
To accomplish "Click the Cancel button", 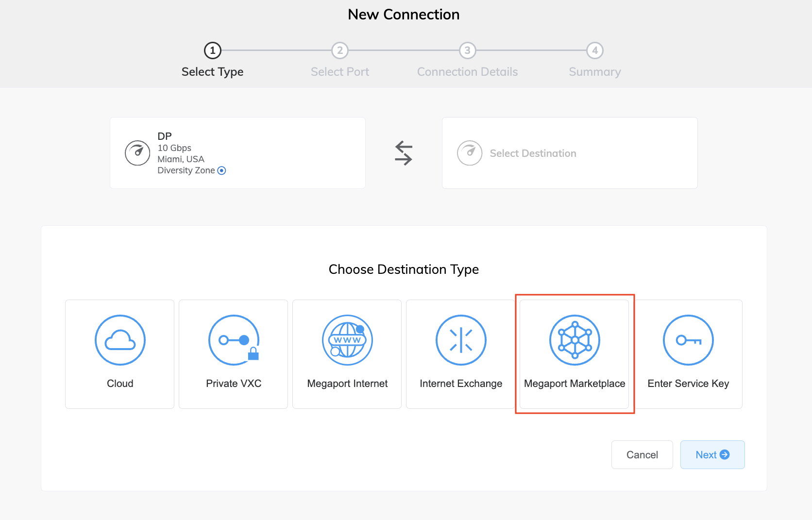I will click(x=642, y=454).
